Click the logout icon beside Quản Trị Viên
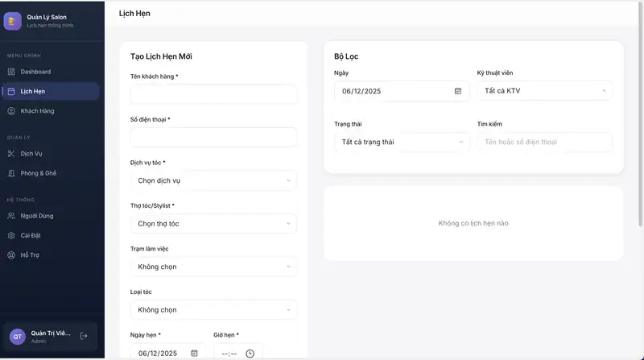644x360 pixels. click(84, 336)
